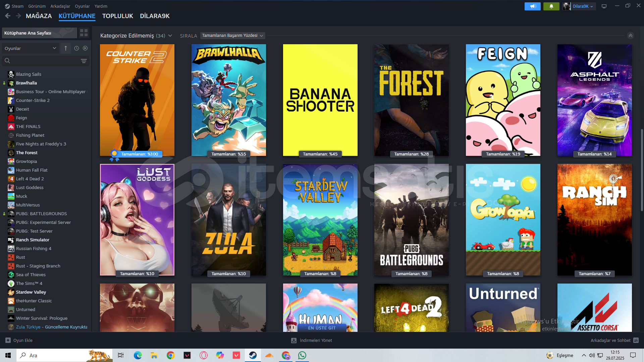The width and height of the screenshot is (644, 362).
Task: Click the sidebar search input field
Action: [x=45, y=61]
